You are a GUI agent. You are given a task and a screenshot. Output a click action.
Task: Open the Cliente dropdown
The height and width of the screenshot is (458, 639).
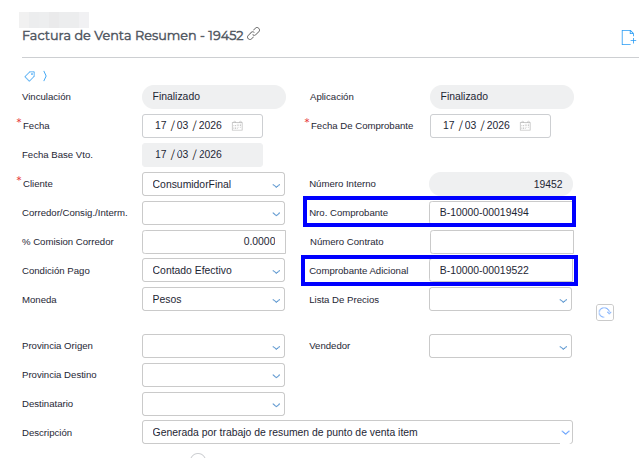point(276,185)
